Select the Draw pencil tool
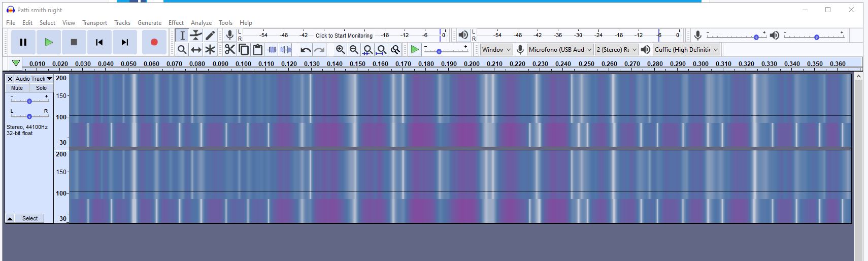Screen dimensions: 868x261 (210, 35)
